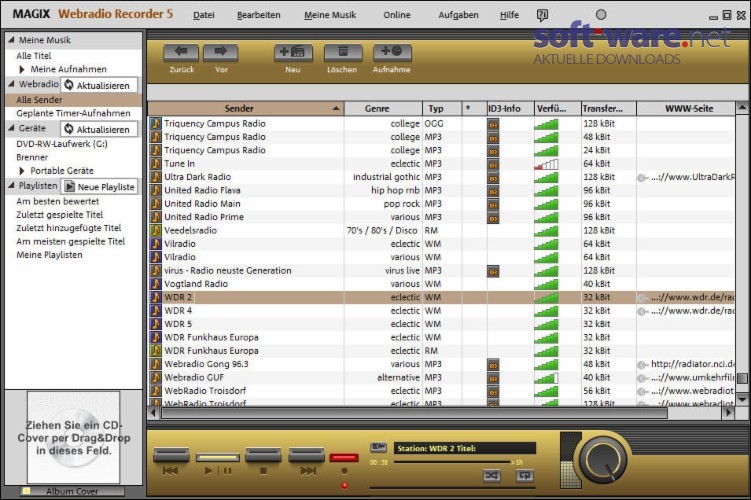Expand Meine Aufnahmen tree node
The height and width of the screenshot is (500, 751).
click(22, 69)
